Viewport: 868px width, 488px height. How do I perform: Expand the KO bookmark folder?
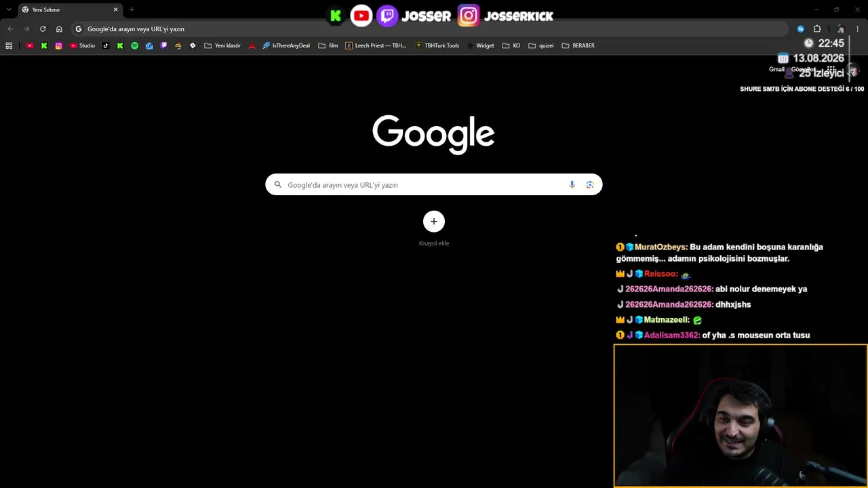511,45
